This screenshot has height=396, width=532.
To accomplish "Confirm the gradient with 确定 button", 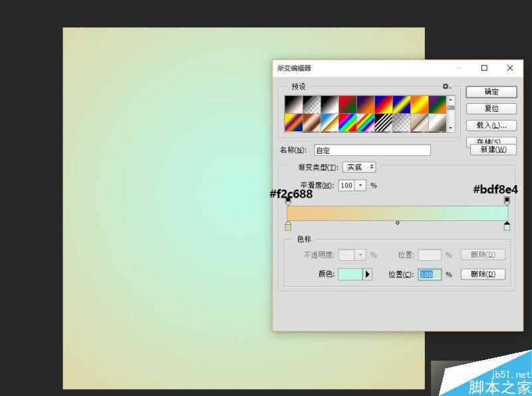I will coord(491,91).
